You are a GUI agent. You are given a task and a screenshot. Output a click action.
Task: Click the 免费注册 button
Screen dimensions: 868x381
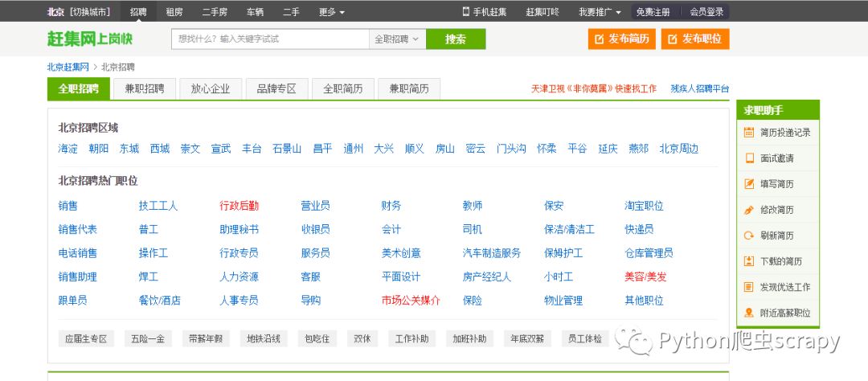[x=653, y=11]
